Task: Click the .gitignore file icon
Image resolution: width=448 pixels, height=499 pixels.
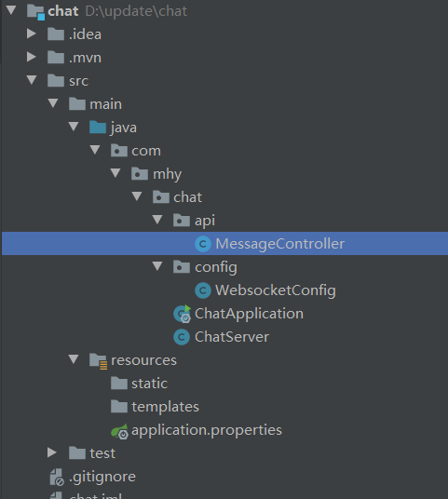Action: tap(57, 477)
